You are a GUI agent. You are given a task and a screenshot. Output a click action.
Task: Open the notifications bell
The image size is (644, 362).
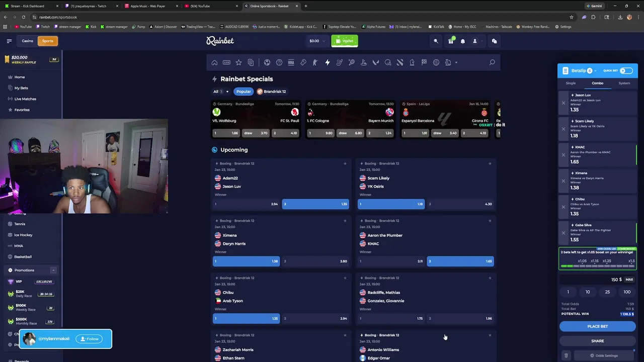pos(463,41)
